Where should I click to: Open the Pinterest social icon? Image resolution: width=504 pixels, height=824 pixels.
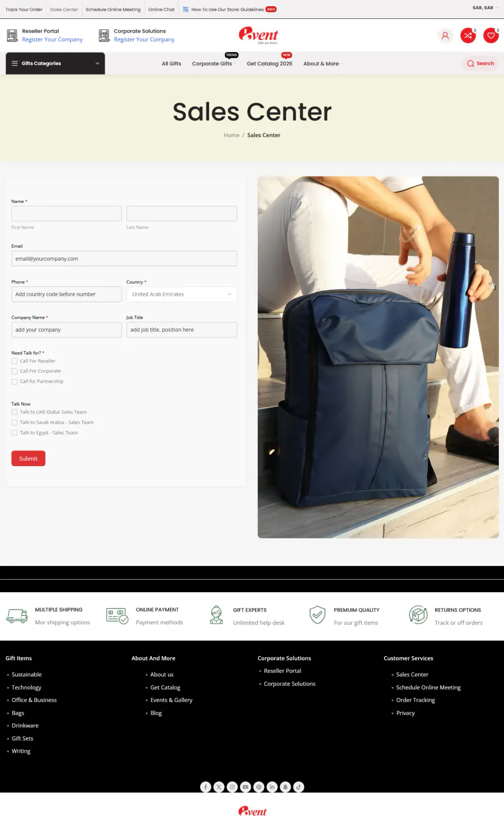point(259,787)
